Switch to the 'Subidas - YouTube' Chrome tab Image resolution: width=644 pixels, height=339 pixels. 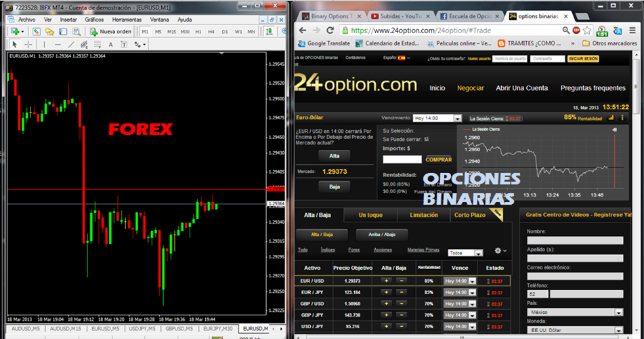pyautogui.click(x=400, y=16)
